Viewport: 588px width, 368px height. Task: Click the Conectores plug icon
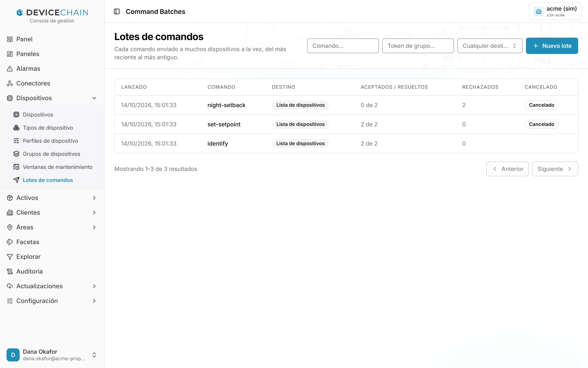coord(10,83)
